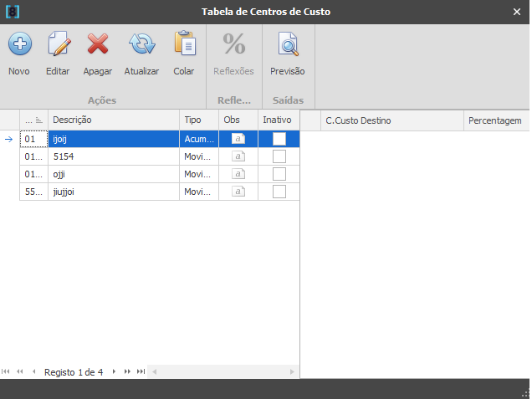The width and height of the screenshot is (532, 399).
Task: Refresh list with Atualizar icon
Action: (142, 43)
